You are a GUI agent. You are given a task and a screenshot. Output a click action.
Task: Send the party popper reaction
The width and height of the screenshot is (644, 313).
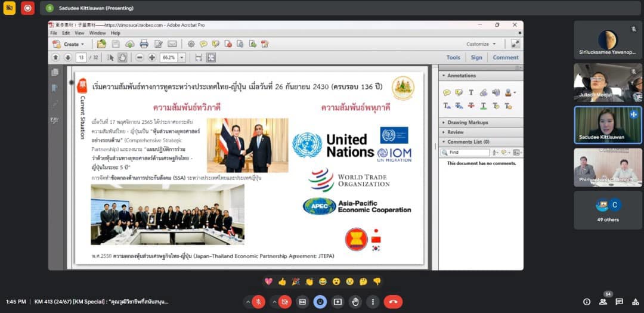[296, 281]
